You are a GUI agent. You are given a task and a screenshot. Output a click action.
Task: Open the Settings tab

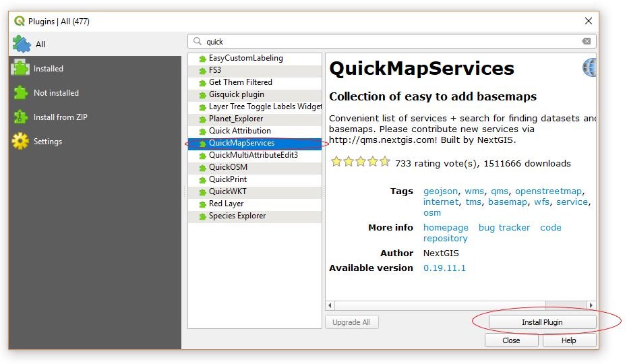[x=95, y=141]
